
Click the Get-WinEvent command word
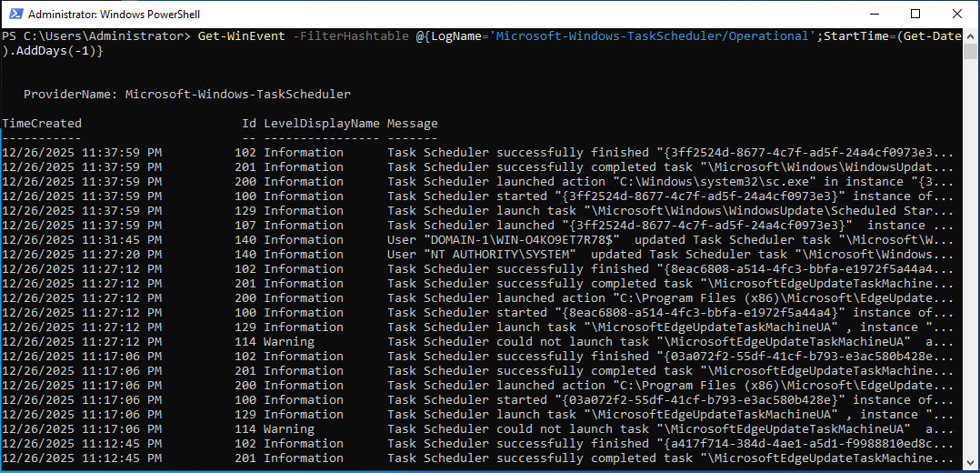pos(241,36)
